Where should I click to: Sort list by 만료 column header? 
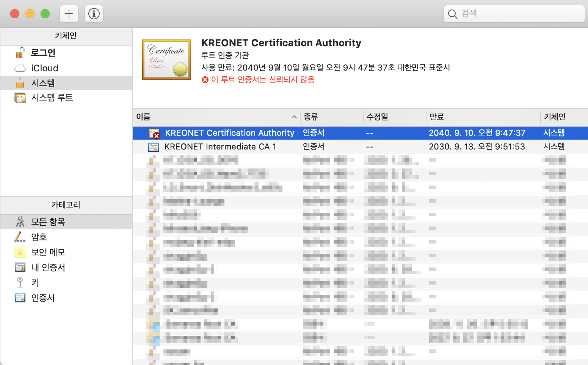point(437,117)
